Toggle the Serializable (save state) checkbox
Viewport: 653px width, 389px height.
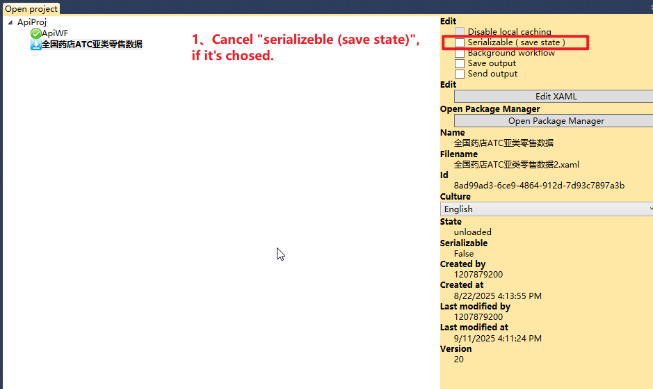[x=460, y=42]
